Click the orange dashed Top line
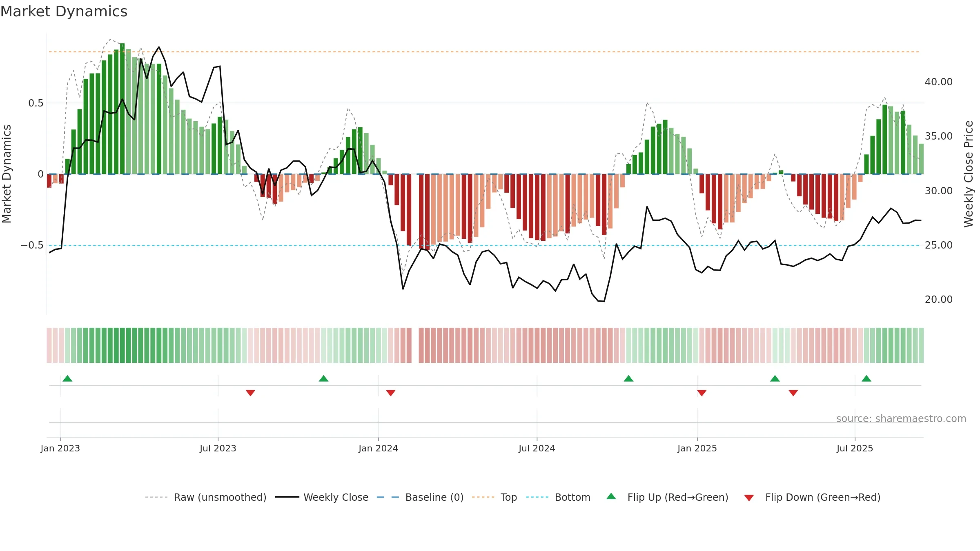Image resolution: width=980 pixels, height=551 pixels. [x=484, y=52]
